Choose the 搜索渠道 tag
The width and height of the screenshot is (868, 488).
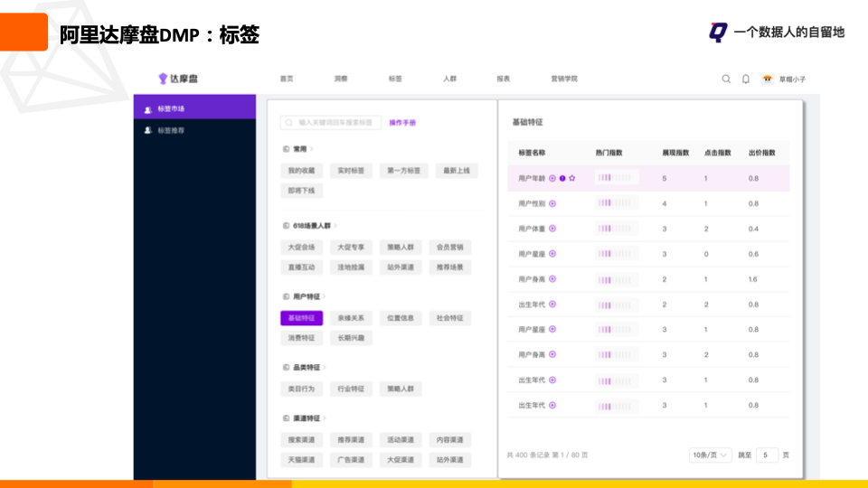click(x=301, y=440)
